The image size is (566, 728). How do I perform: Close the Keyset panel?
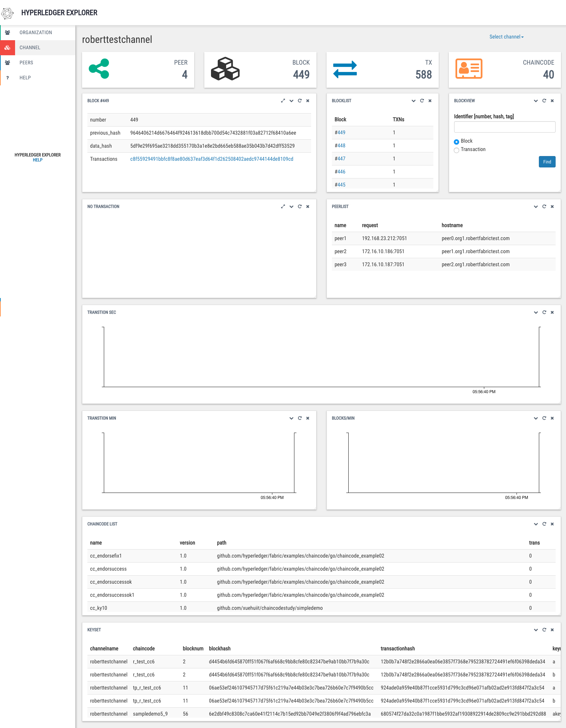click(552, 630)
